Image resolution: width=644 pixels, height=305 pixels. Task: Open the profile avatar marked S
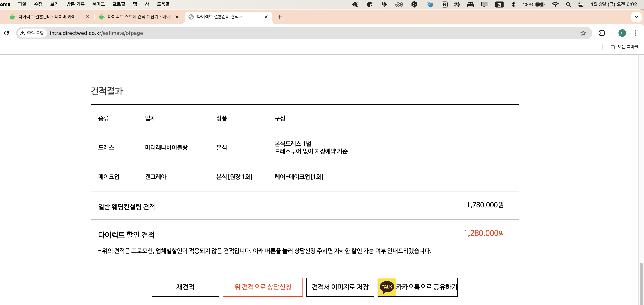(x=622, y=33)
